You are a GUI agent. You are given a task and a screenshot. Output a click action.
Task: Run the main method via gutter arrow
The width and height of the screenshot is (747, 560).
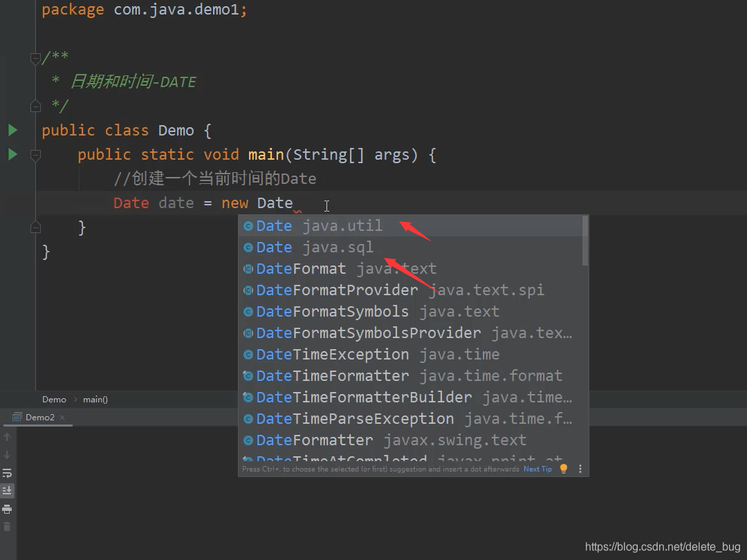[13, 154]
